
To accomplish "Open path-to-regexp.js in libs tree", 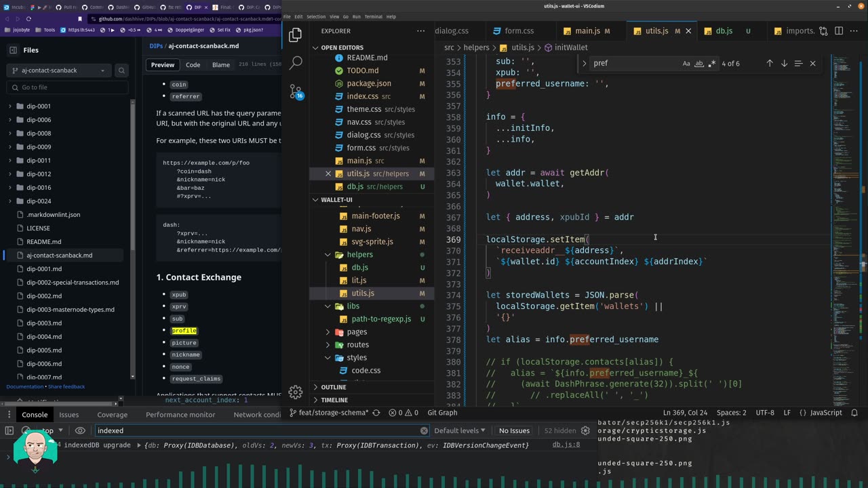I will pos(381,319).
